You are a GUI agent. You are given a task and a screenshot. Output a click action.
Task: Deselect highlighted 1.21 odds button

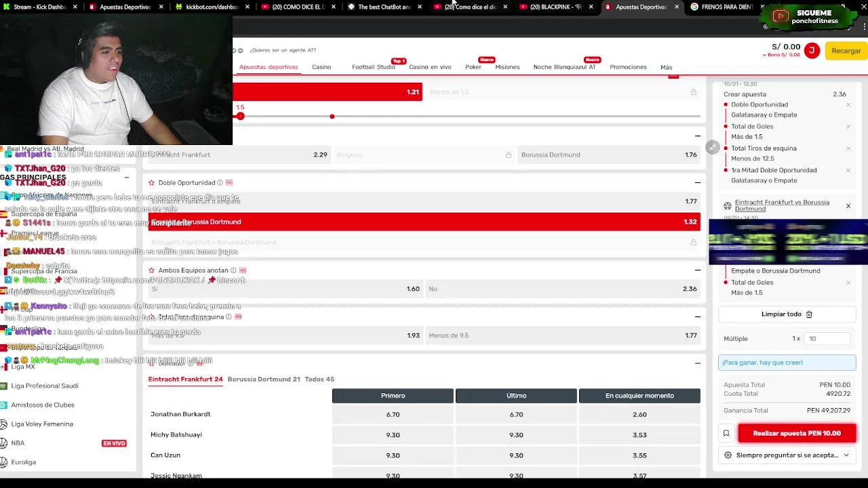click(x=328, y=91)
